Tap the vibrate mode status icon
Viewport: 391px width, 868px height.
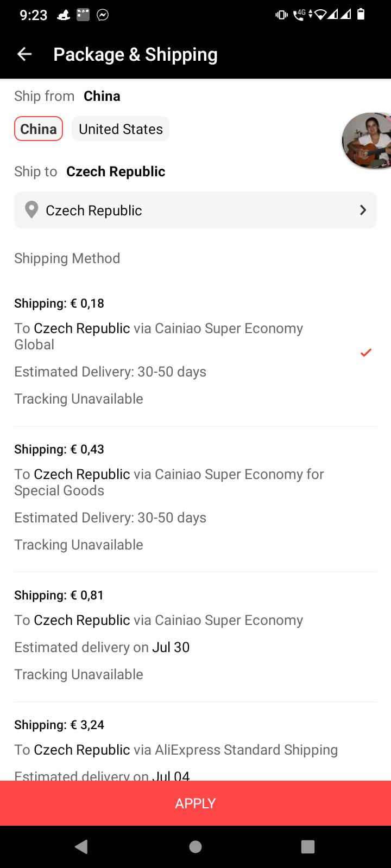tap(281, 15)
